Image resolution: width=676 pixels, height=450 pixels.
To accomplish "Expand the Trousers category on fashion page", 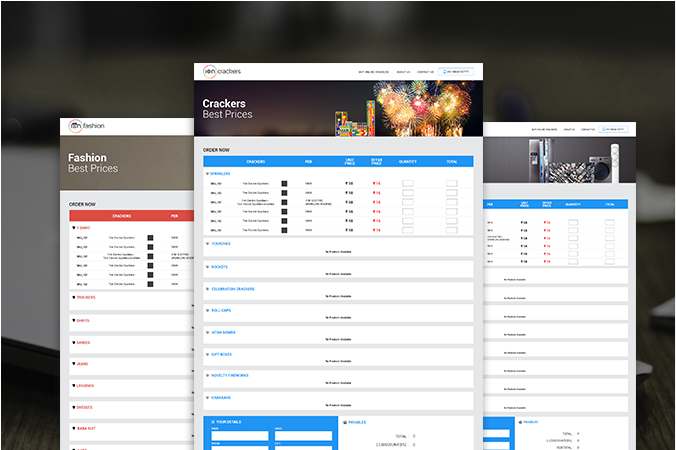I will 84,297.
